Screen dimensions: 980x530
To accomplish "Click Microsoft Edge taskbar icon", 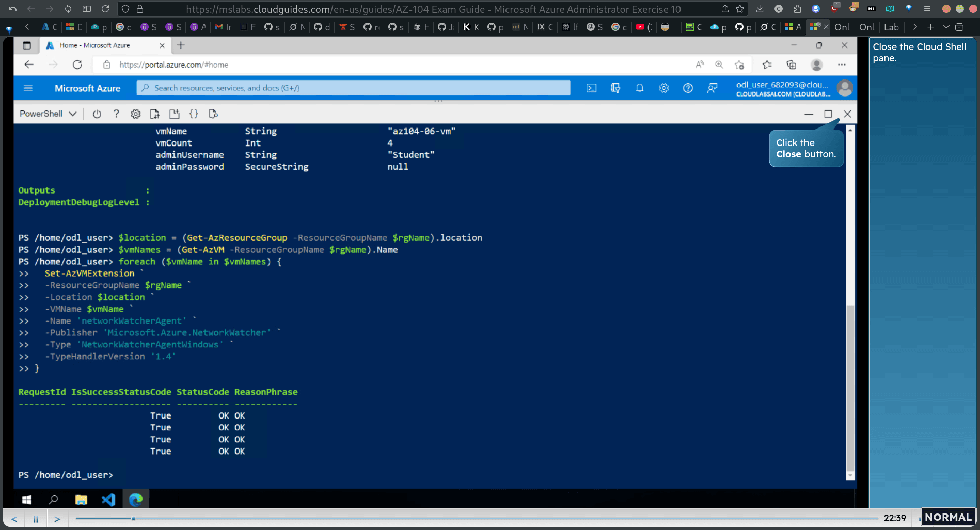I will 136,500.
